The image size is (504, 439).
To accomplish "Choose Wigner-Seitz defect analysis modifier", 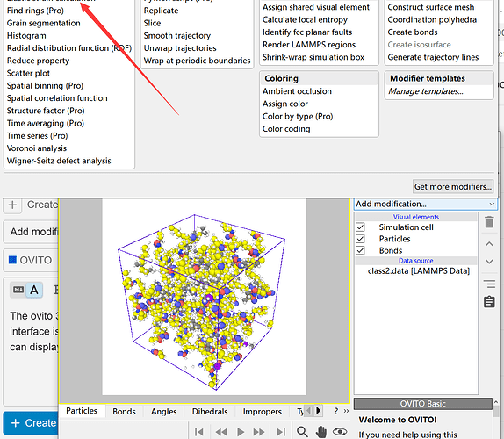I will 59,161.
